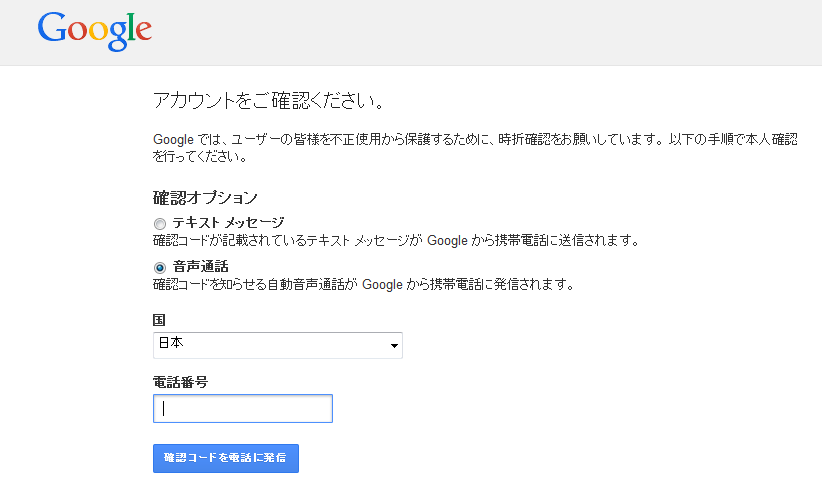822x492 pixels.
Task: Click the 電話番号 field label
Action: tap(180, 382)
